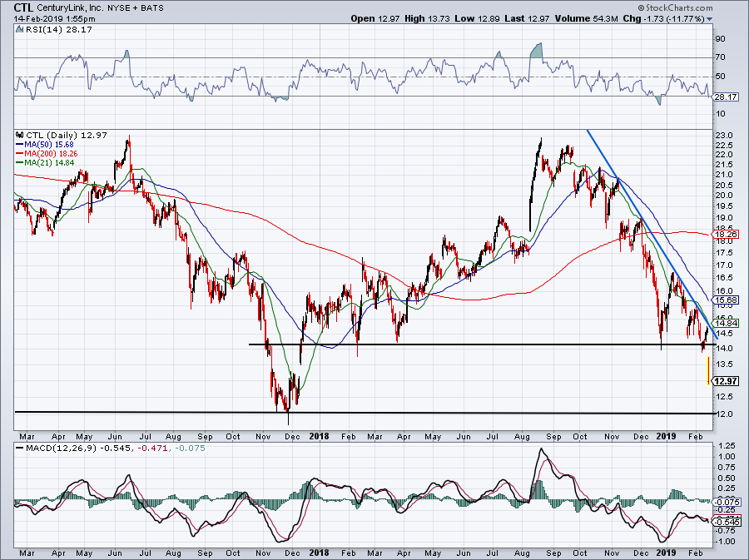Screen dimensions: 749x560
Task: Click the RSI 70 overbought axis label
Action: point(721,57)
